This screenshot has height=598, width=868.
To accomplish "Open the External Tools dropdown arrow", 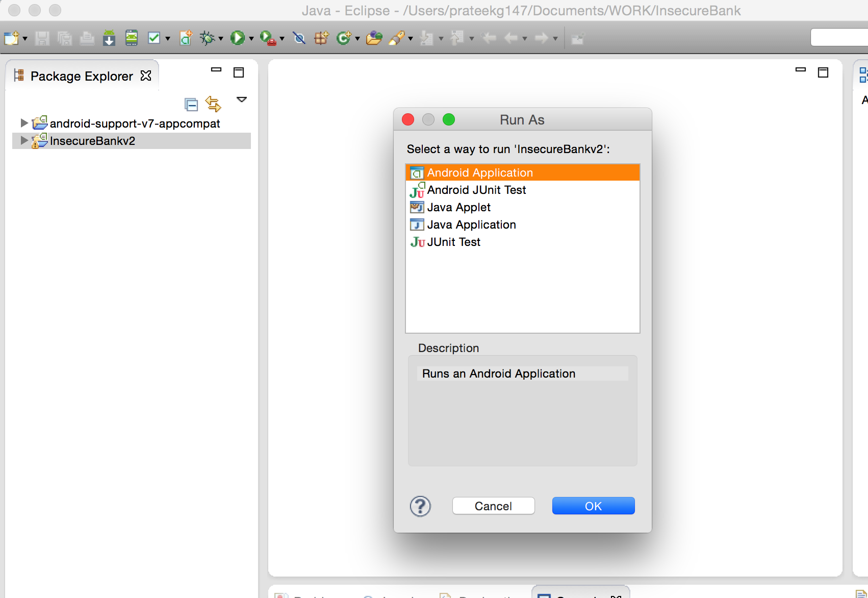I will tap(282, 39).
